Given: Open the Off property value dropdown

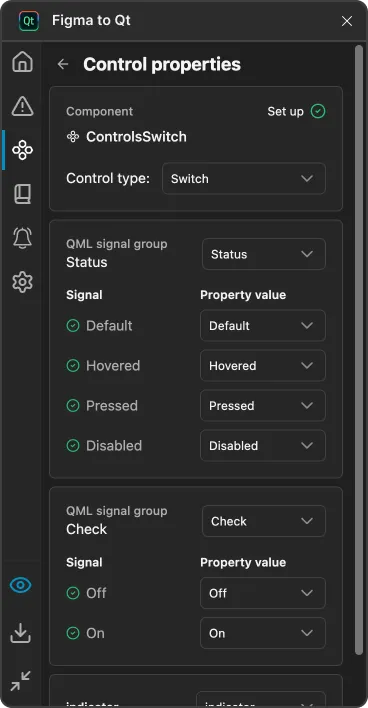Looking at the screenshot, I should 263,593.
